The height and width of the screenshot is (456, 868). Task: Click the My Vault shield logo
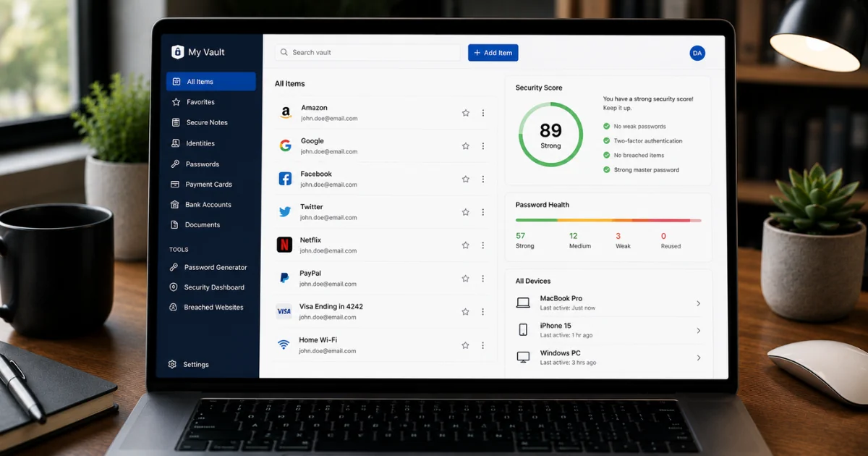pos(177,52)
